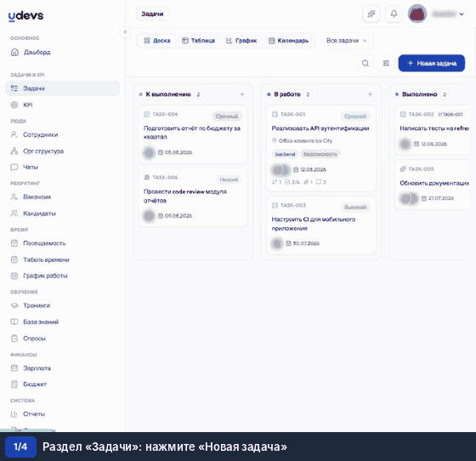Screen dimensions: 476x461
Task: Switch to the Доска view tab
Action: coord(156,41)
